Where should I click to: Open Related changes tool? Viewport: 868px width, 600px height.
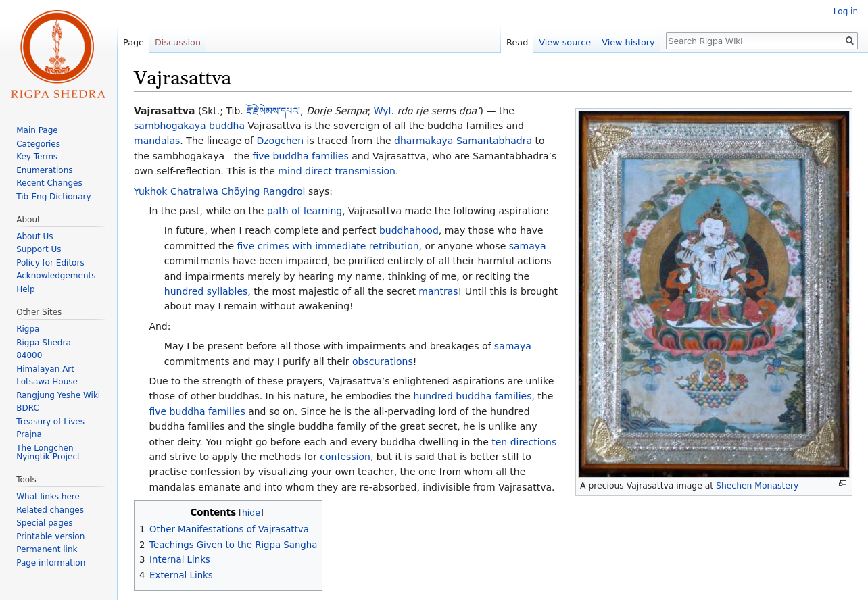tap(50, 510)
